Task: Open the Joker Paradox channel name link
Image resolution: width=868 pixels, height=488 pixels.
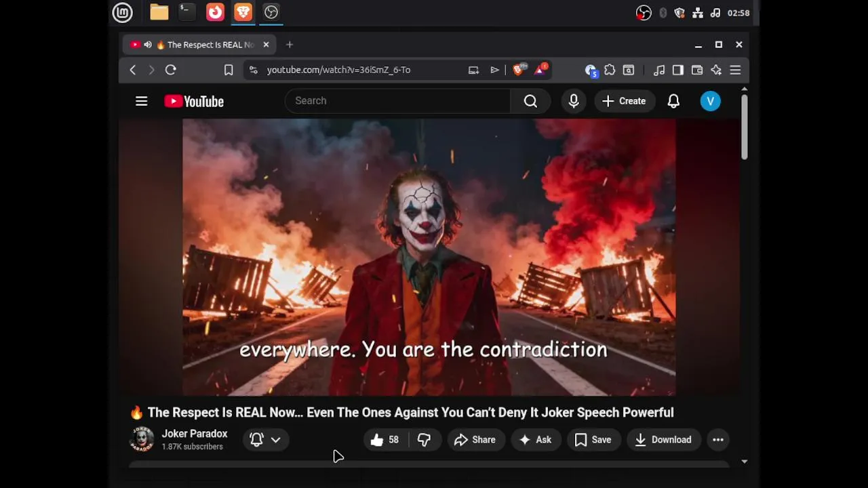Action: (195, 434)
